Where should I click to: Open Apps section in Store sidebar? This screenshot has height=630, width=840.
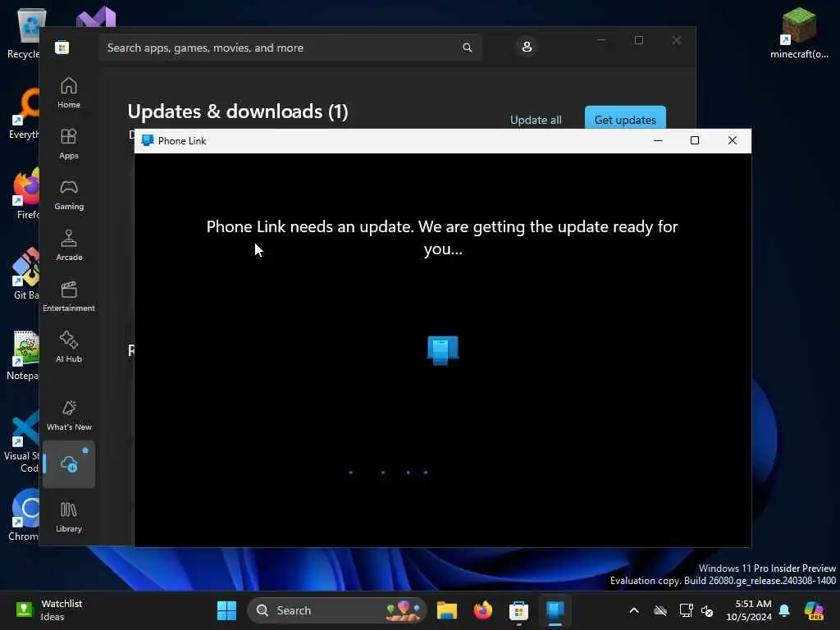tap(69, 144)
